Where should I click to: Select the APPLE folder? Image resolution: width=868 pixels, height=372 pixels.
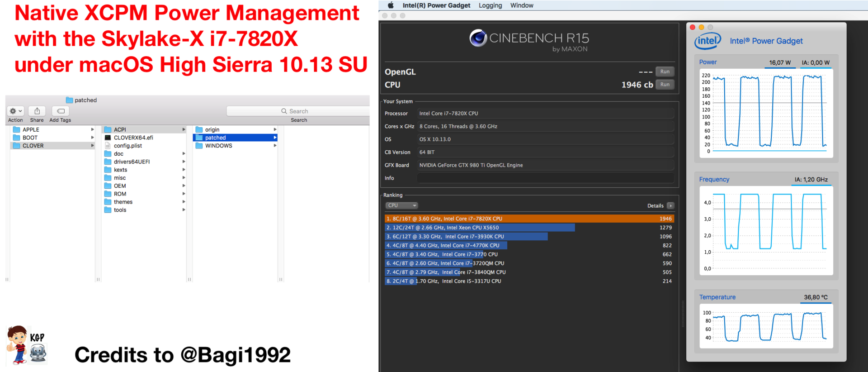point(52,129)
